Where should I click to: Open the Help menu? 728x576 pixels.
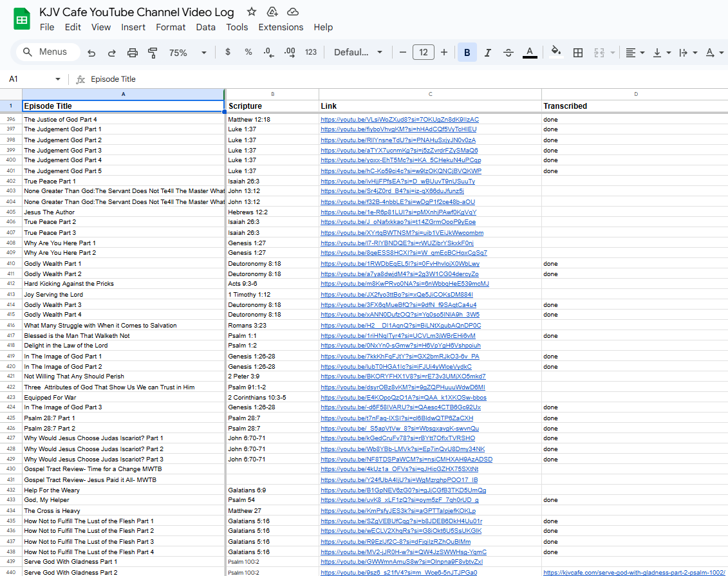(x=323, y=28)
